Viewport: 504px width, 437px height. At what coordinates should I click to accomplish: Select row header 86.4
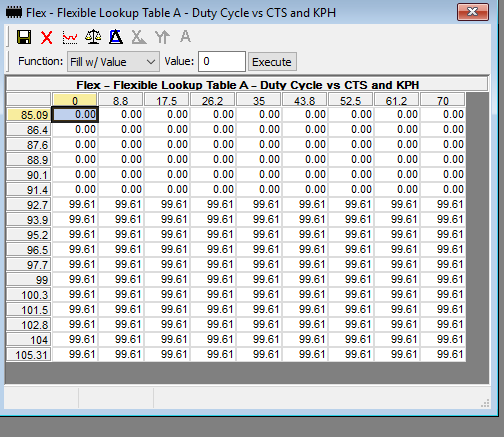point(29,130)
